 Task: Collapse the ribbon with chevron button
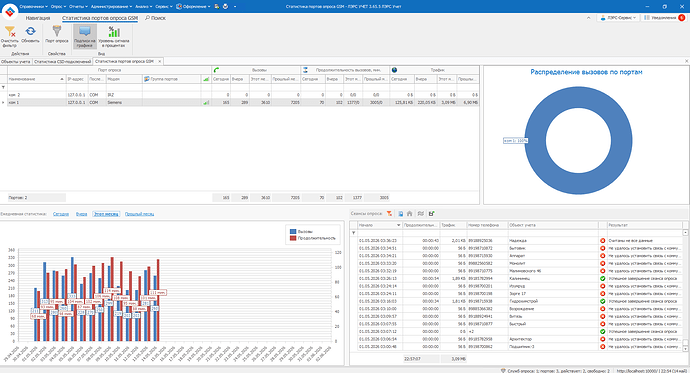click(588, 18)
